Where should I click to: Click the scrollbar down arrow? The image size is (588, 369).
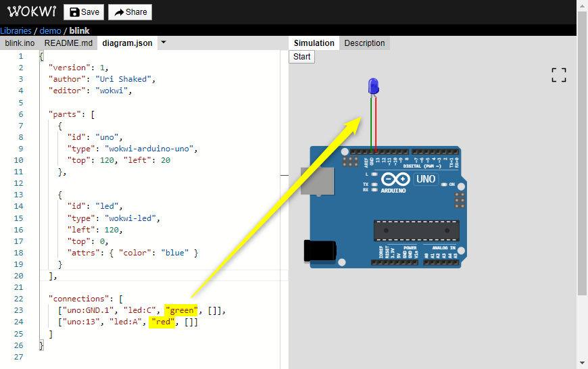point(582,363)
